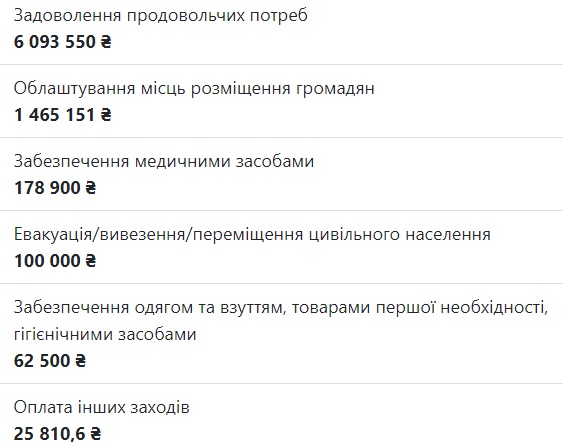Select the 100 000 ₴ amount
This screenshot has height=446, width=563.
click(55, 261)
